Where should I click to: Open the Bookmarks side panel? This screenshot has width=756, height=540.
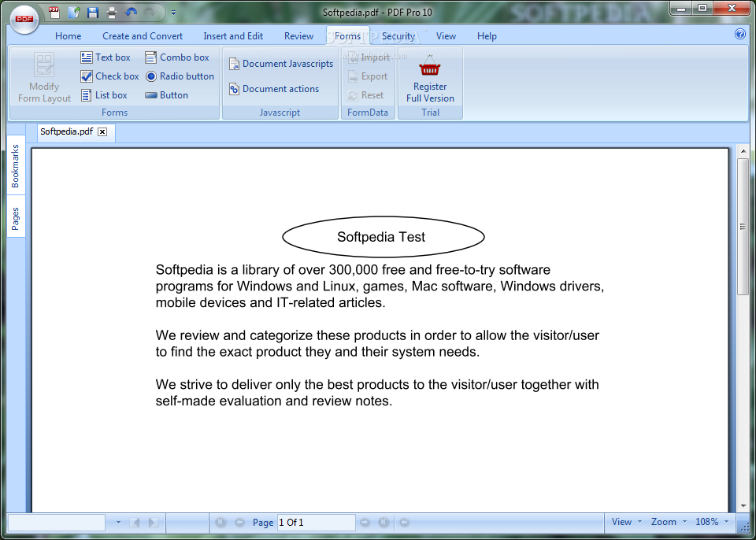click(16, 166)
